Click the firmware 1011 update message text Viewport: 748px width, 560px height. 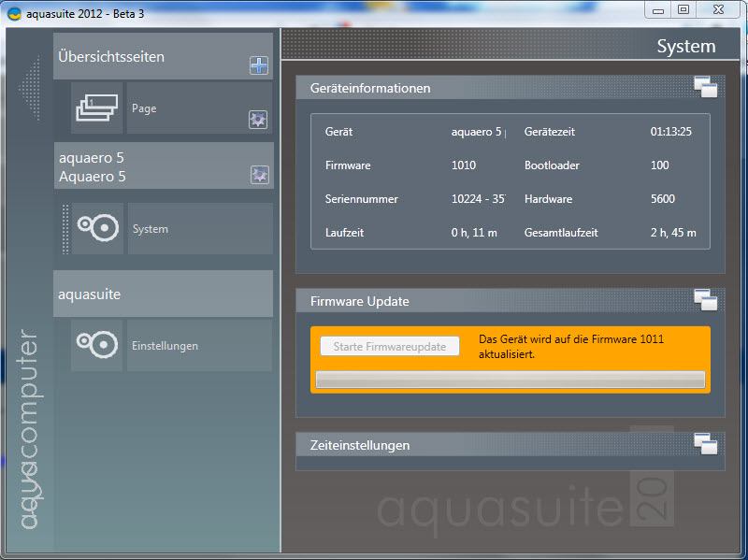click(571, 347)
